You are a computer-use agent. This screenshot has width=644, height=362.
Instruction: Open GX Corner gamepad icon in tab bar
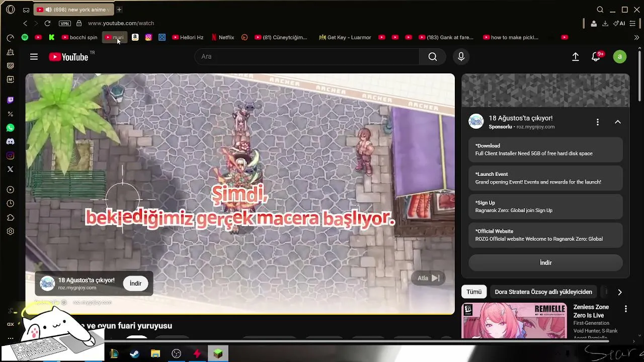(26, 10)
